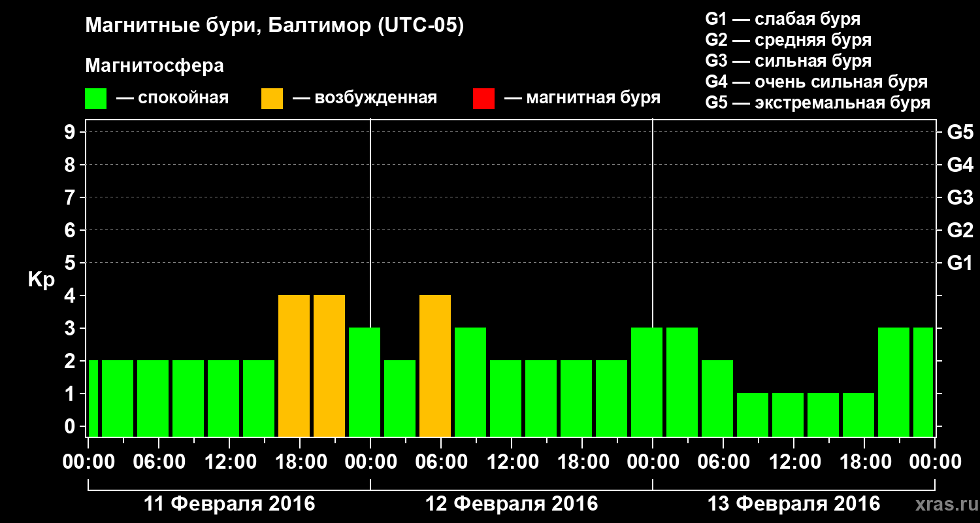Screen dimensions: 980x523
Task: Click the 'G2' label on right axis
Action: pyautogui.click(x=960, y=230)
